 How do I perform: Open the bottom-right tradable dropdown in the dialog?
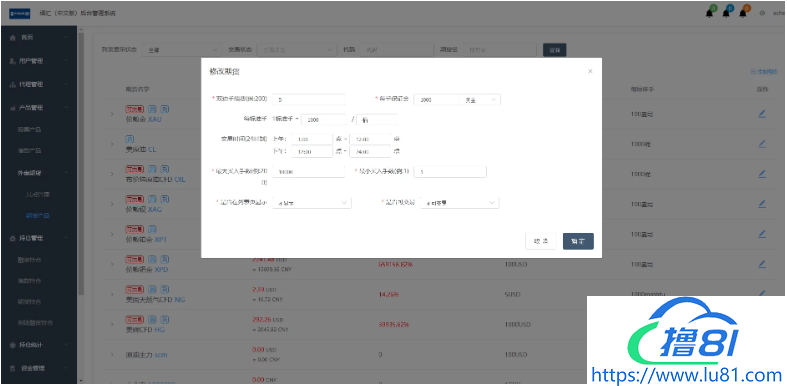459,202
